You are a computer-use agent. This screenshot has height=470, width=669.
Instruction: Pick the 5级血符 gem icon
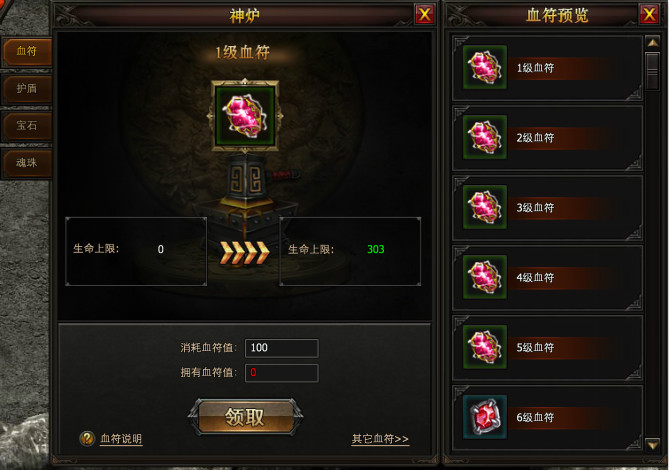click(485, 347)
